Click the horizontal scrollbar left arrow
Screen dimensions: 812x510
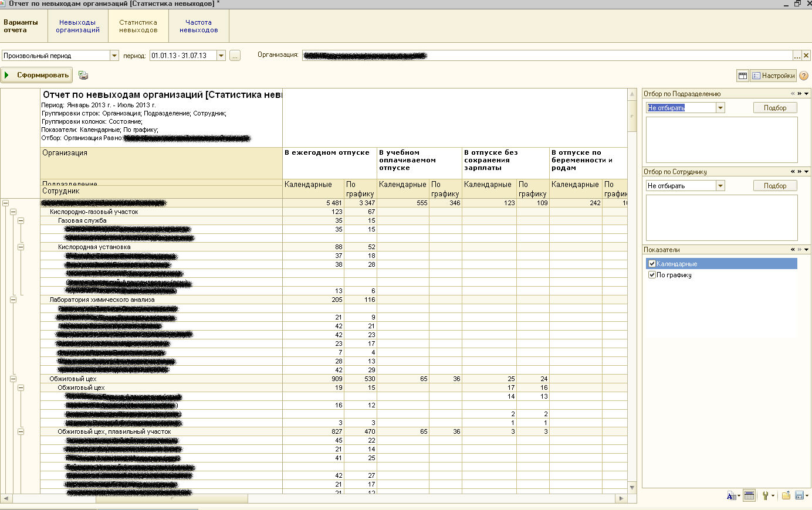(x=6, y=498)
